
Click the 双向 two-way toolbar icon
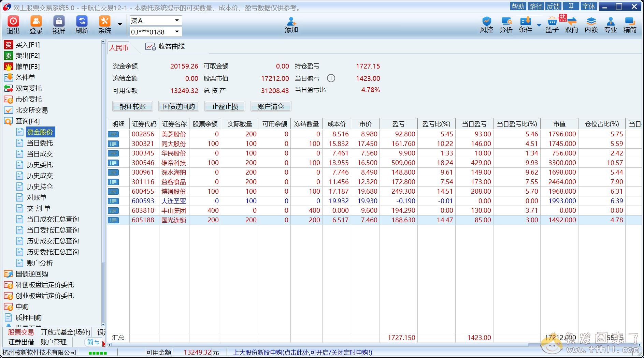571,25
